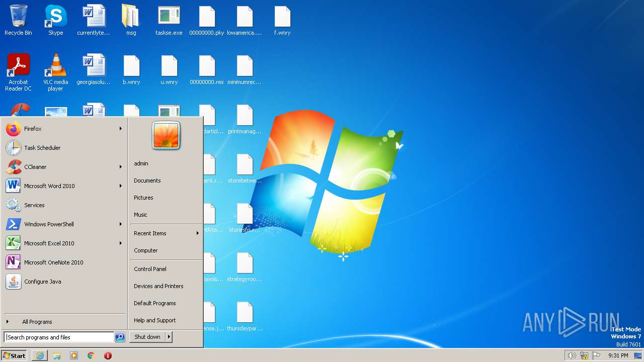Viewport: 644px width, 362px height.
Task: Expand Microsoft Word 2010 recent list arrow
Action: point(121,186)
